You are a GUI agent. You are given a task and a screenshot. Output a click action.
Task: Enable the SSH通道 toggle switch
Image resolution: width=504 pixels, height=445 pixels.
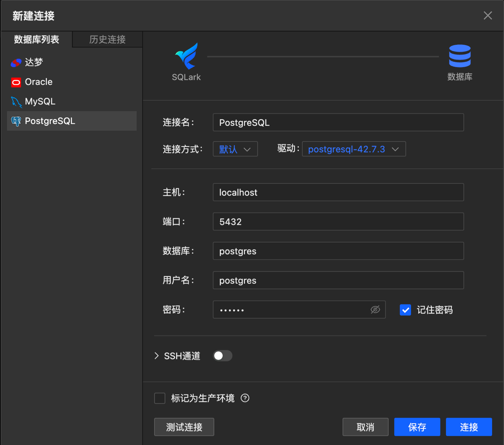[223, 356]
